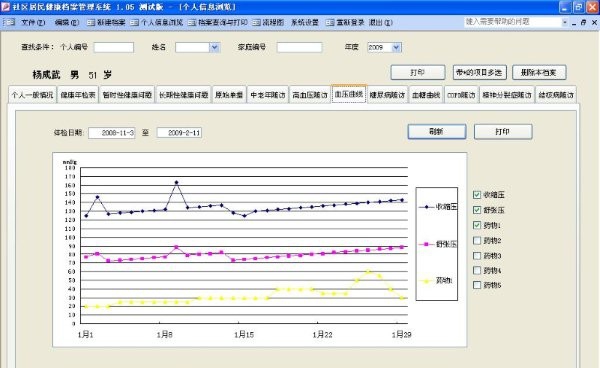Click the 1月1 x-axis label
The height and width of the screenshot is (368, 600).
click(x=85, y=335)
